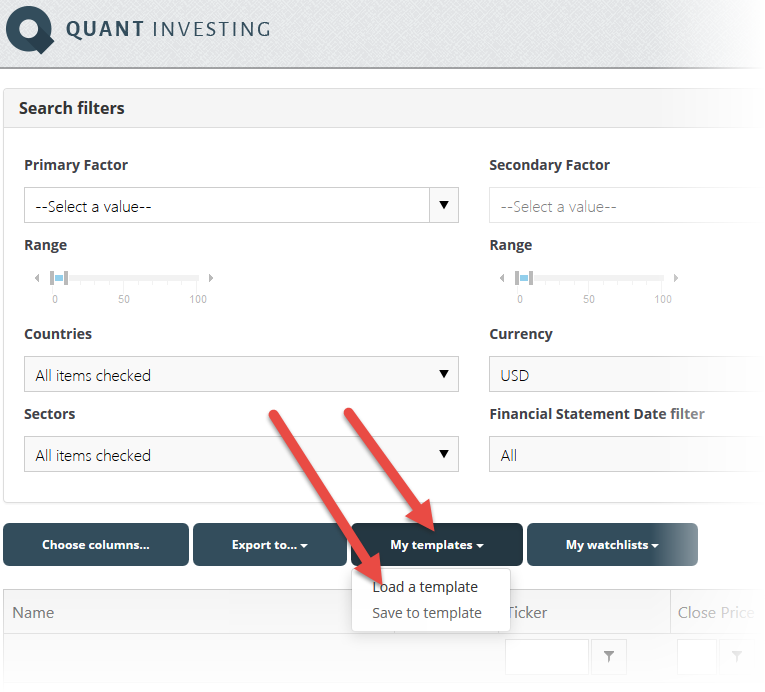Open the Primary Factor dropdown arrow
This screenshot has height=692, width=765.
(x=443, y=205)
